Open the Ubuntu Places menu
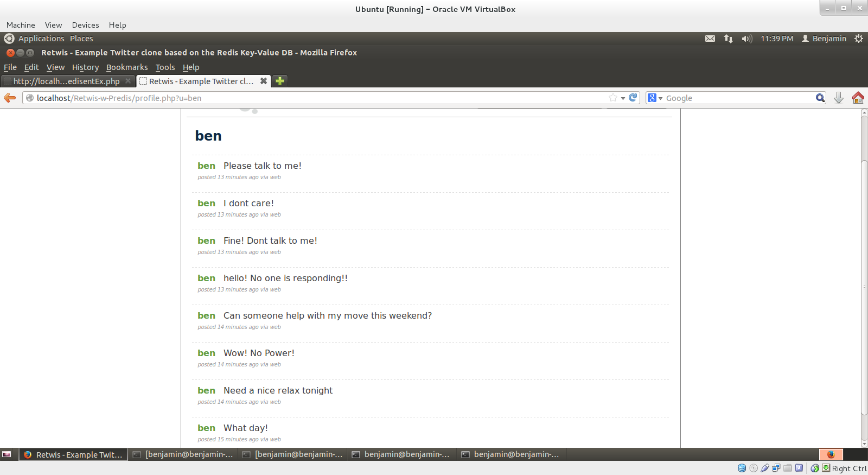 (x=81, y=39)
